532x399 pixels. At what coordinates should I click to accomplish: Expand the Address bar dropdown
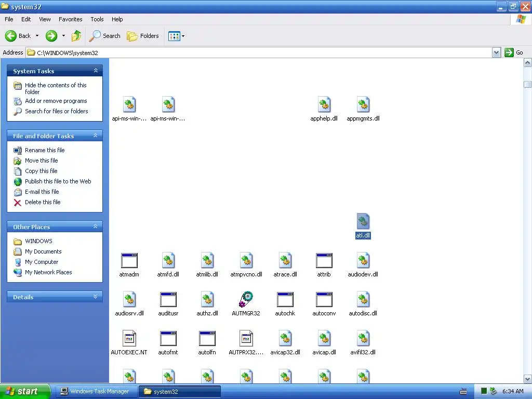[x=496, y=52]
